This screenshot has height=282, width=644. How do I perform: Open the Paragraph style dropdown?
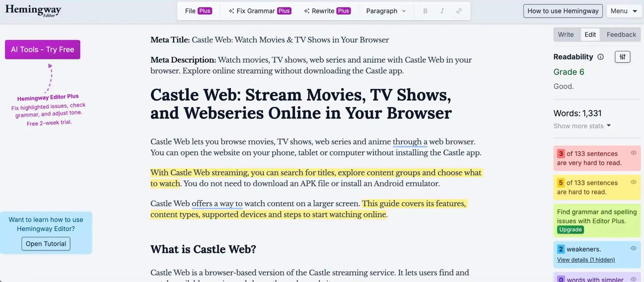[386, 11]
